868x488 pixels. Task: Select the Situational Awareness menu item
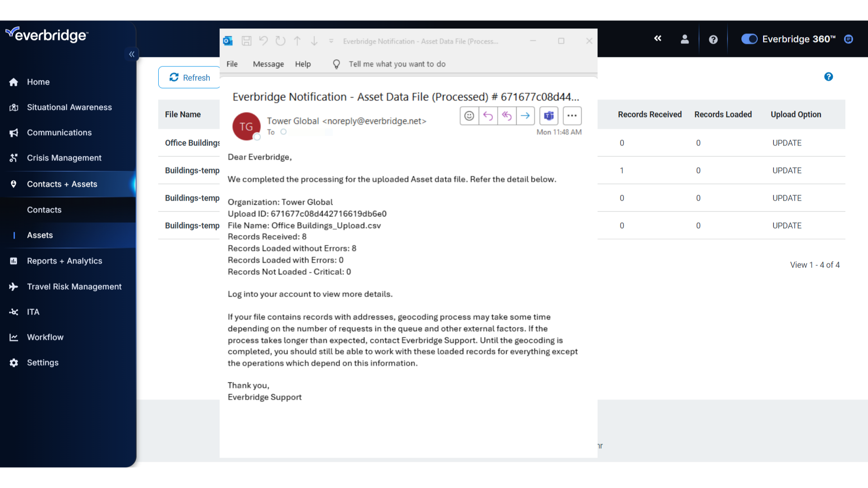coord(69,107)
